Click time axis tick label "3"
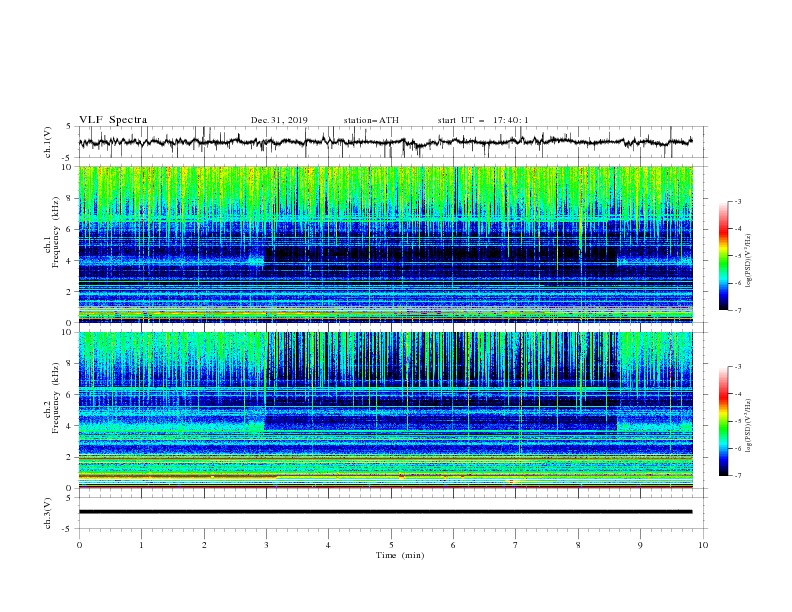 [266, 545]
